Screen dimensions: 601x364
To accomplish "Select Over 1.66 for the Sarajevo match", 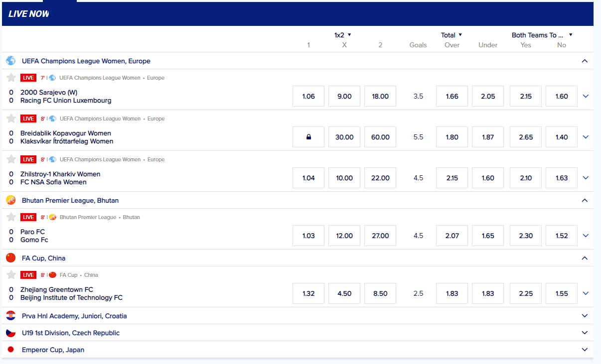I will click(x=452, y=96).
